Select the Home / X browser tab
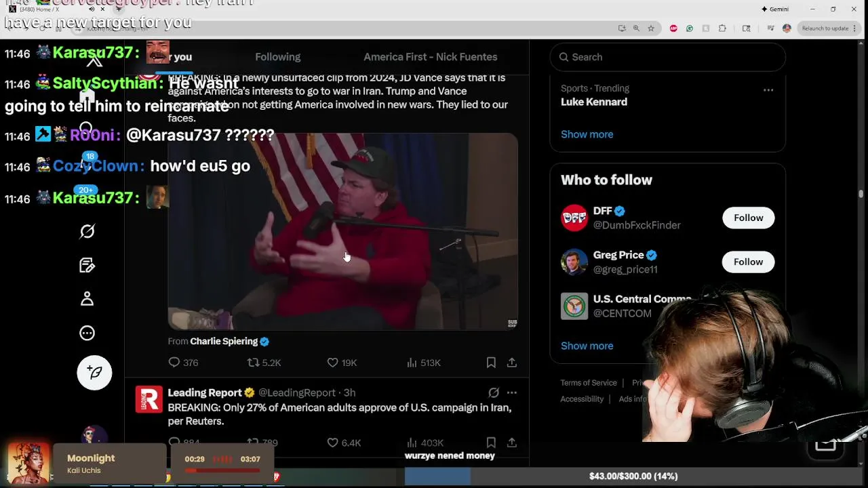868x488 pixels. point(54,9)
